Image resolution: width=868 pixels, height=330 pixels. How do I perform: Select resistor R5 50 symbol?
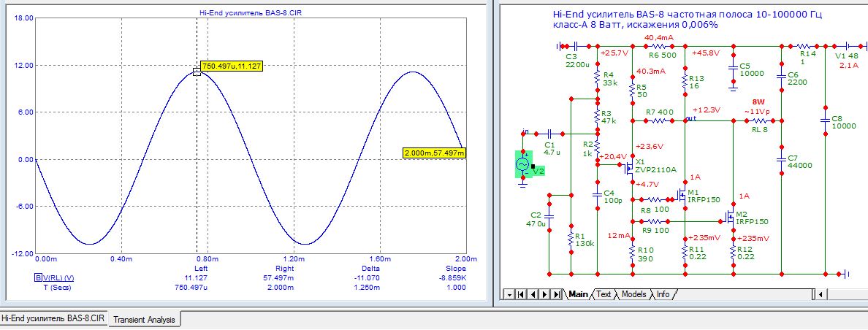click(632, 88)
